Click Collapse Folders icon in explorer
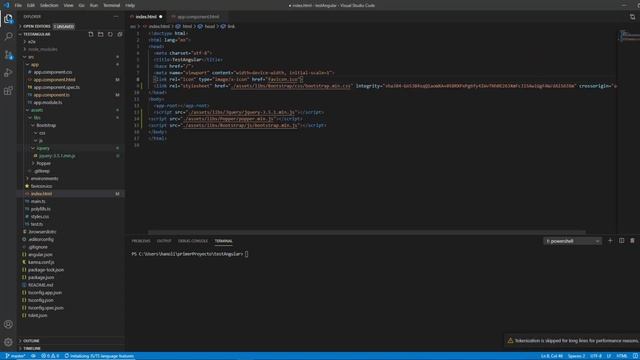The height and width of the screenshot is (360, 640). click(120, 34)
